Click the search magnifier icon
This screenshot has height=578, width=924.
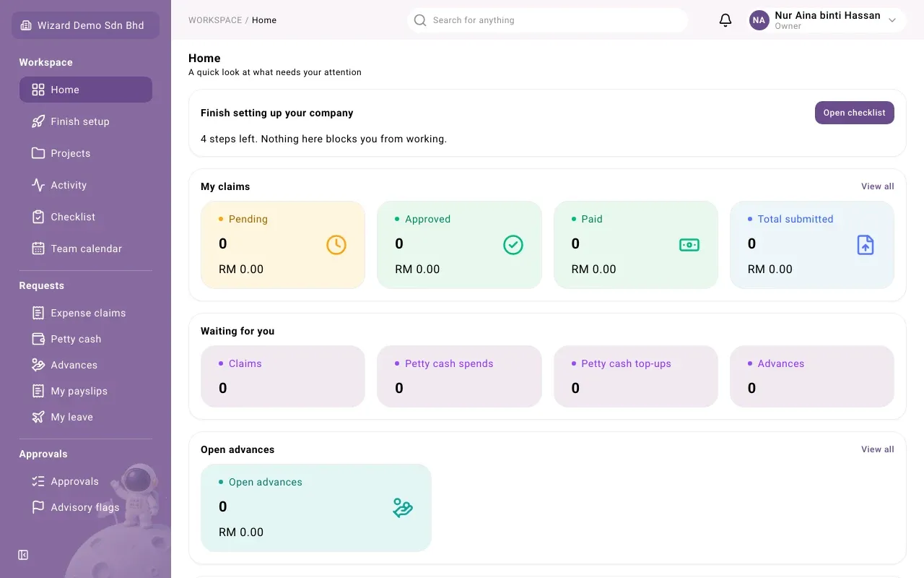420,20
